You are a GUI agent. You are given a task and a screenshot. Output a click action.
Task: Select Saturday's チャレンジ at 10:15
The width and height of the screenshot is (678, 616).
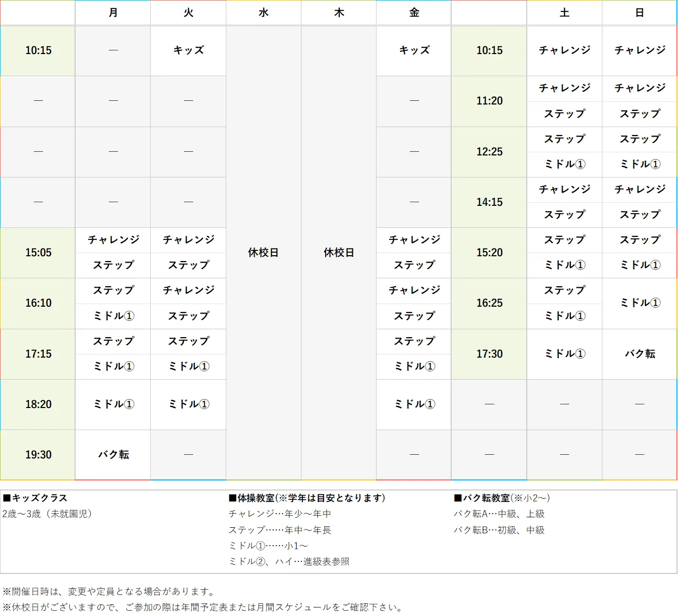pyautogui.click(x=564, y=51)
